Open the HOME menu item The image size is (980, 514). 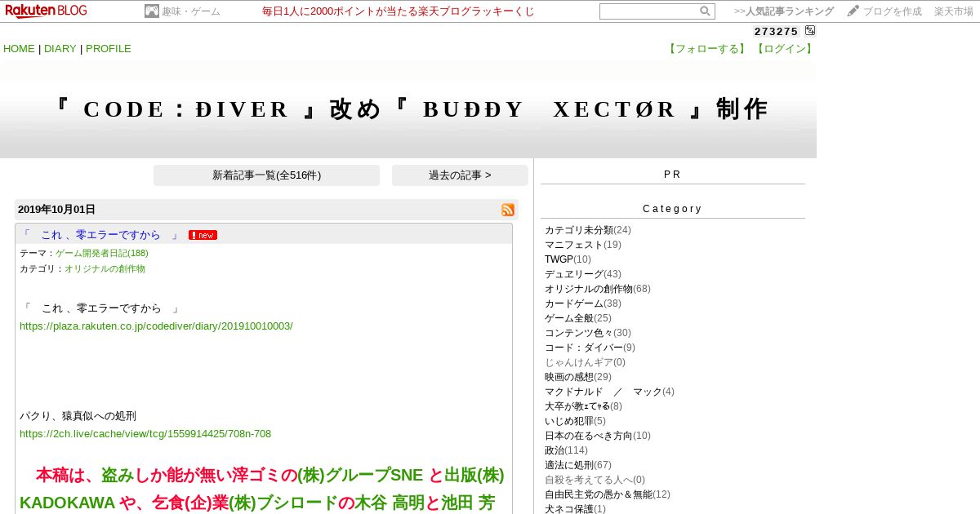[19, 48]
